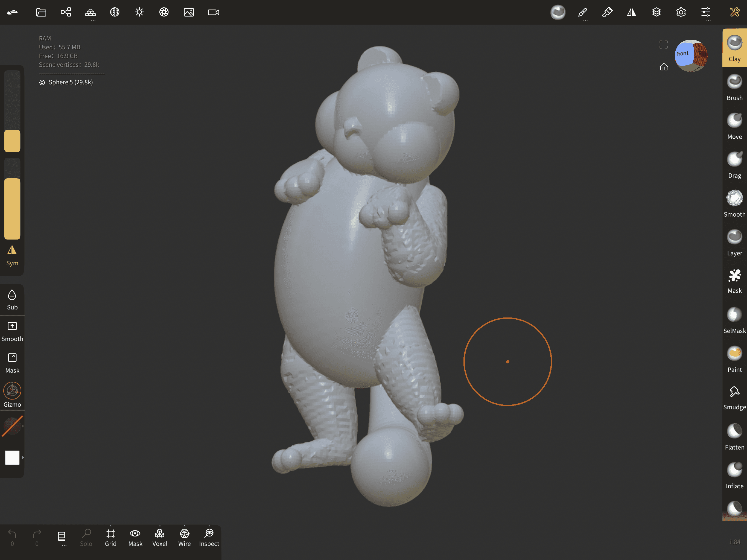Expand the white color swatch arrow
Viewport: 747px width, 560px height.
[x=23, y=458]
